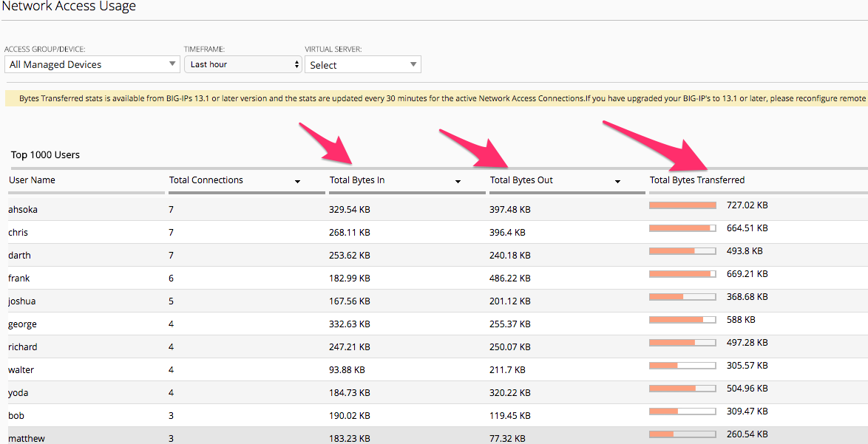Select the matthew user row
Viewport: 868px width, 444px height.
pos(434,436)
